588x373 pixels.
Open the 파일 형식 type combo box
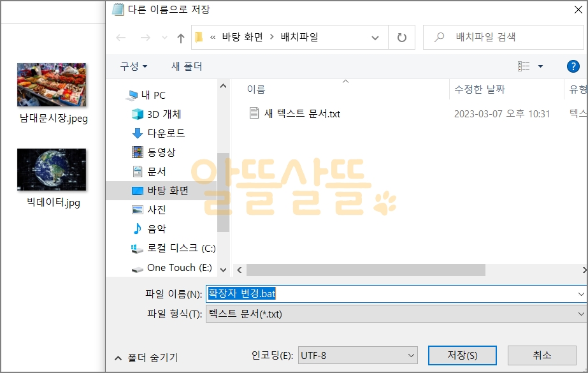[x=396, y=314]
